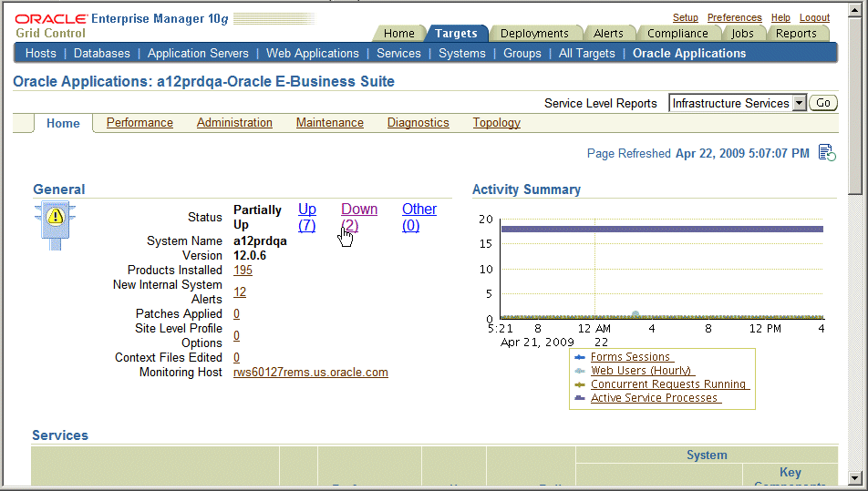Image resolution: width=868 pixels, height=491 pixels.
Task: Open the Maintenance page tab
Action: [329, 122]
